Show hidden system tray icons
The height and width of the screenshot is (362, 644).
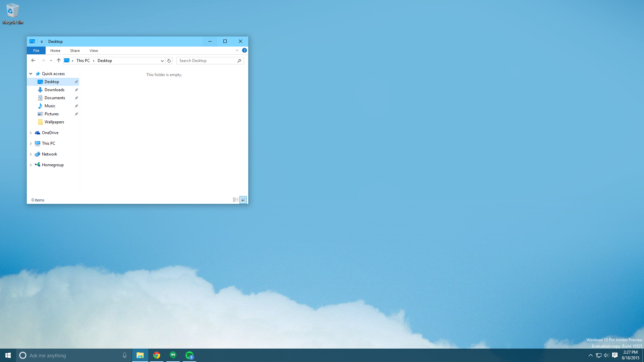(591, 355)
